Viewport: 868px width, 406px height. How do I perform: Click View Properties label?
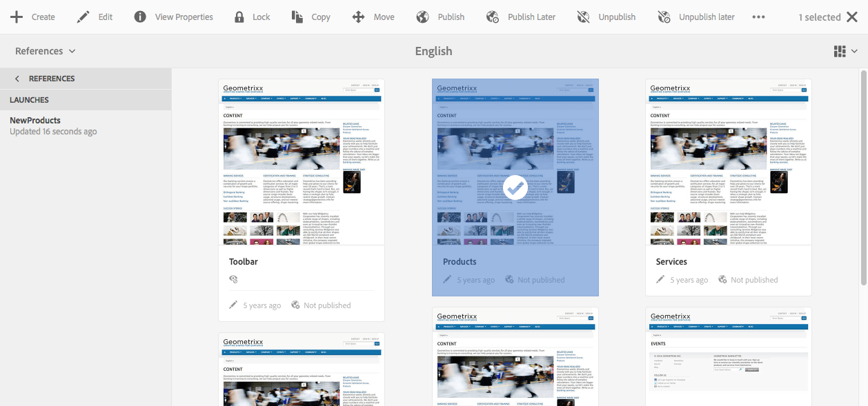pos(184,17)
